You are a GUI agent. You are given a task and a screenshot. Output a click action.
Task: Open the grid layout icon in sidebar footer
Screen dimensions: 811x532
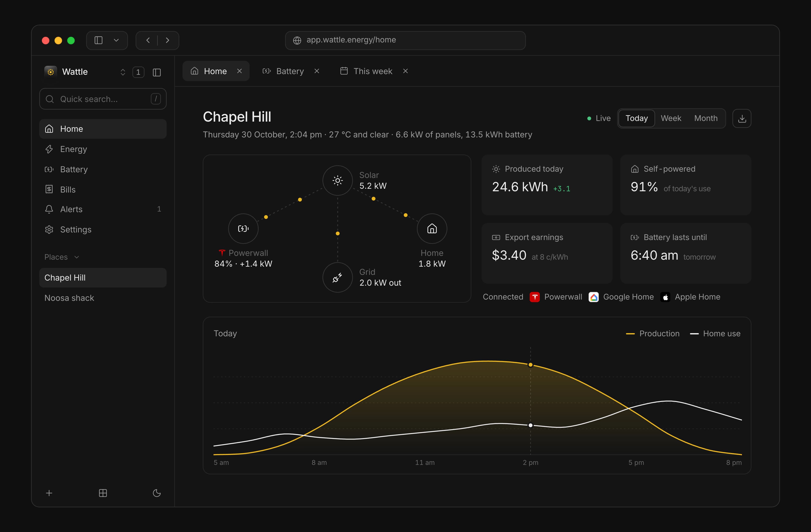[103, 493]
